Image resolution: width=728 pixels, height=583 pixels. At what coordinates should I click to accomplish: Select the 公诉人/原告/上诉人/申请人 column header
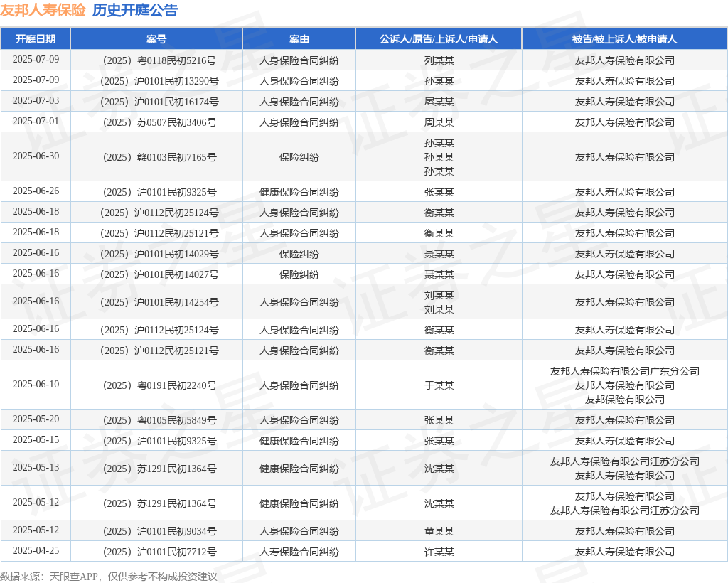coord(439,39)
